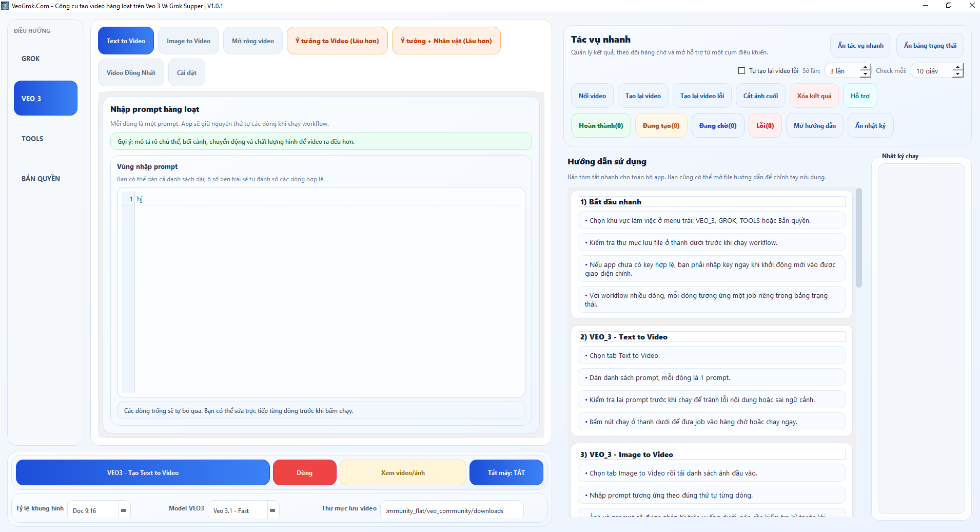980x532 pixels.
Task: Open TOOLS from the left navigation
Action: (32, 139)
